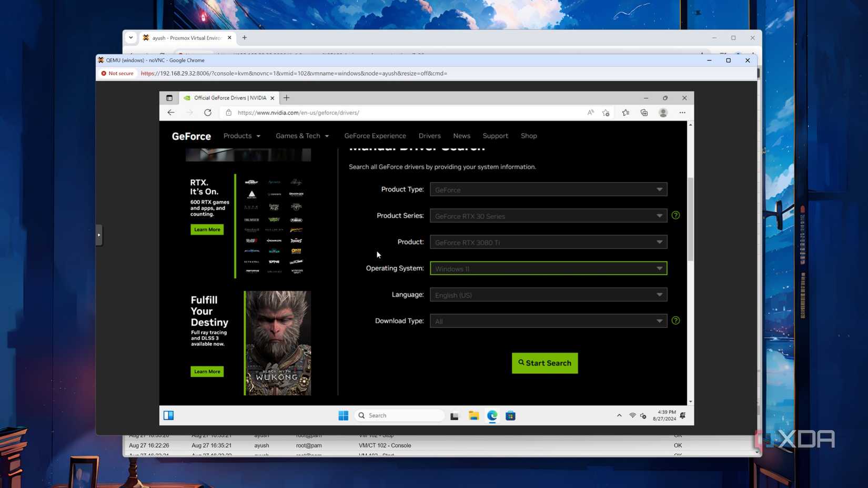The height and width of the screenshot is (488, 868).
Task: Open Support in the GeForce navigation
Action: click(x=496, y=136)
